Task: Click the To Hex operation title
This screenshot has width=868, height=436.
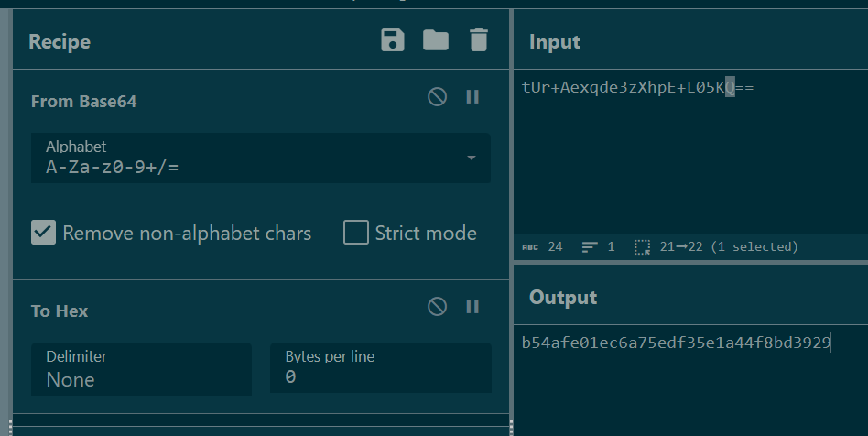Action: click(x=60, y=311)
